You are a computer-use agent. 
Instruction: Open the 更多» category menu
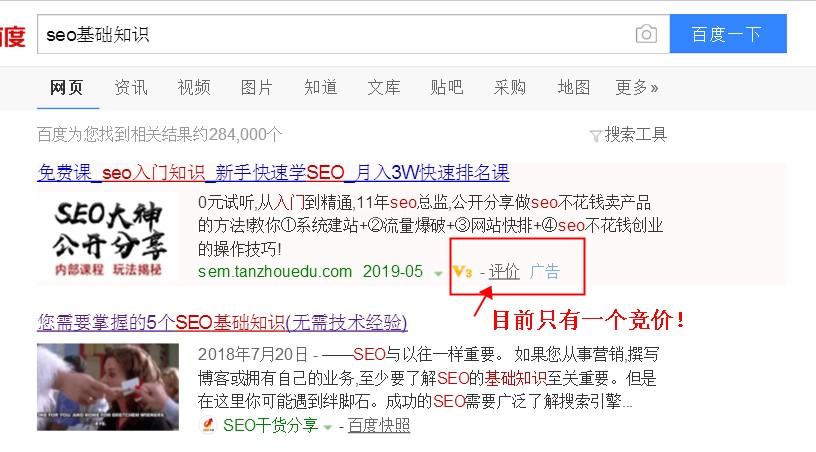(x=636, y=87)
